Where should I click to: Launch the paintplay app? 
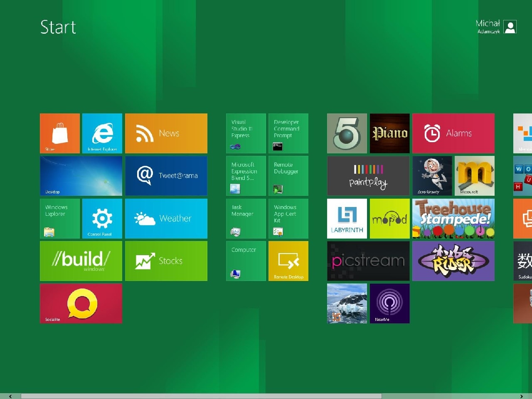click(368, 176)
